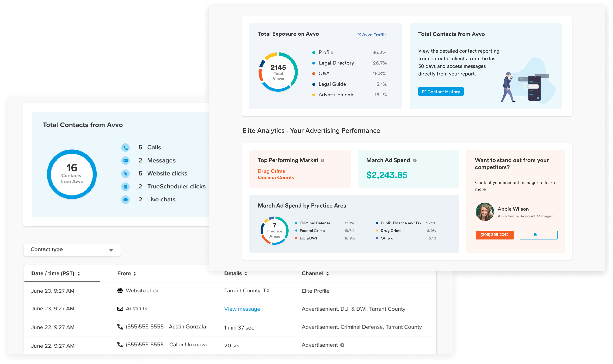Click the Email button for Abbie Wilson

click(x=538, y=235)
